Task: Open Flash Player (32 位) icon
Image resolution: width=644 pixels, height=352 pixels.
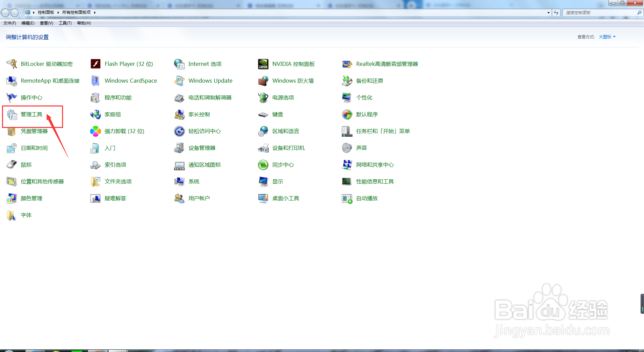Action: click(96, 64)
